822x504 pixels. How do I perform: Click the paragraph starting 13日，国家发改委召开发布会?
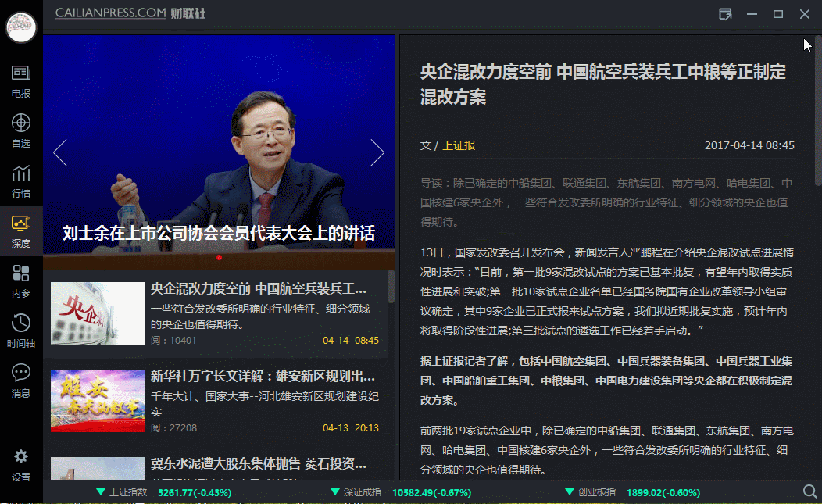click(x=606, y=291)
